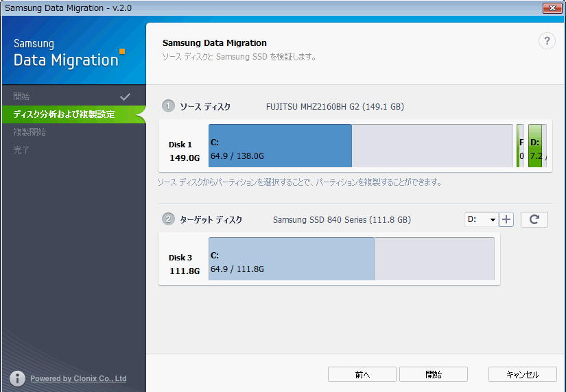Close the Samsung Data Migration window
Image resolution: width=566 pixels, height=392 pixels.
[x=552, y=8]
